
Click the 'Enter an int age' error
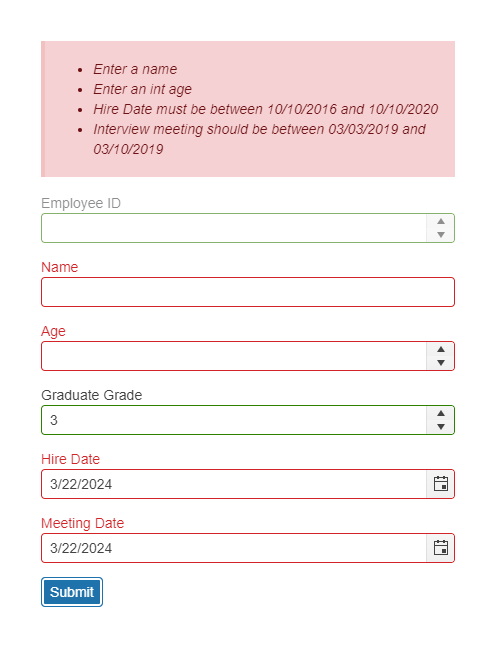[x=143, y=89]
